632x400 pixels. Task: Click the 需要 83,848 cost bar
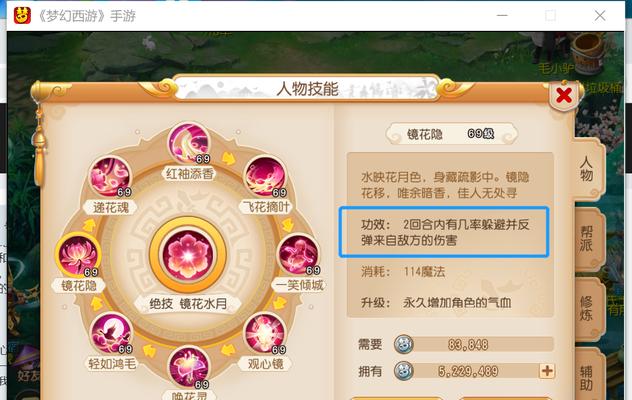(474, 344)
